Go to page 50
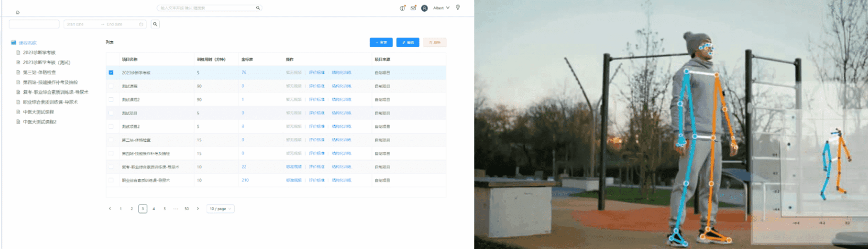The image size is (868, 249). tap(187, 209)
